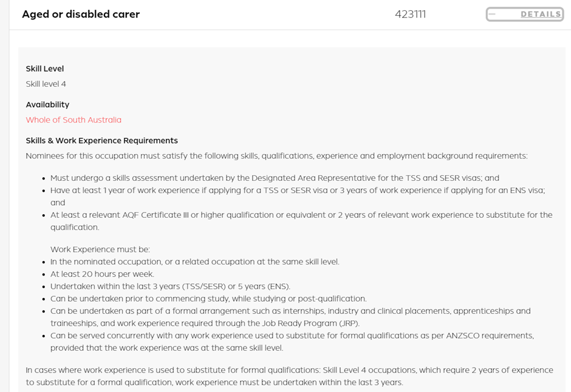
Task: Click the Work Experience must be line
Action: coord(100,249)
